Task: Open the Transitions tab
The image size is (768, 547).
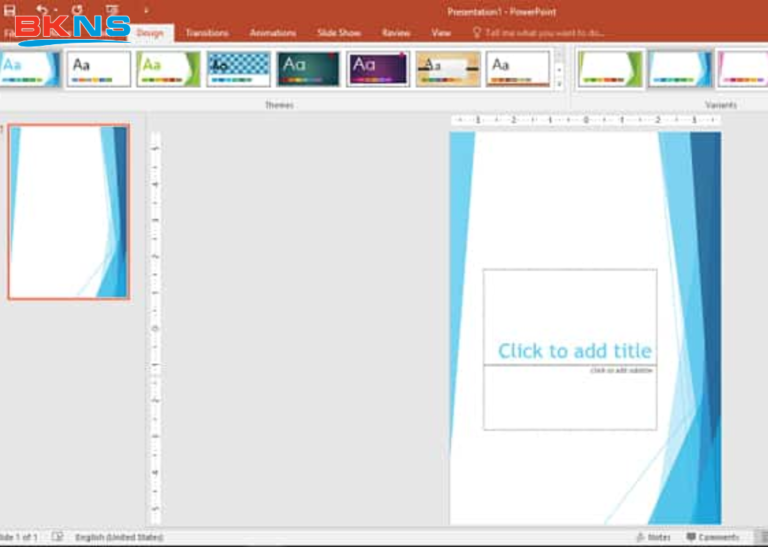Action: (207, 33)
